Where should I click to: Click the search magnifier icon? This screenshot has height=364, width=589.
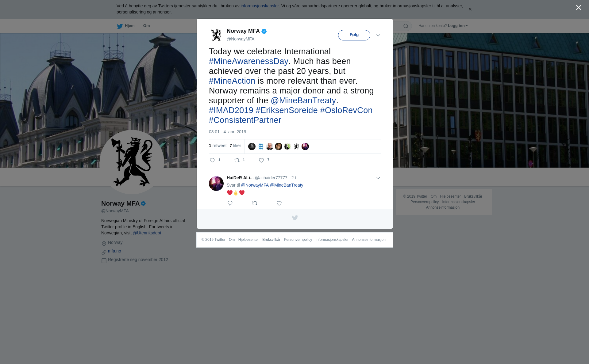406,26
